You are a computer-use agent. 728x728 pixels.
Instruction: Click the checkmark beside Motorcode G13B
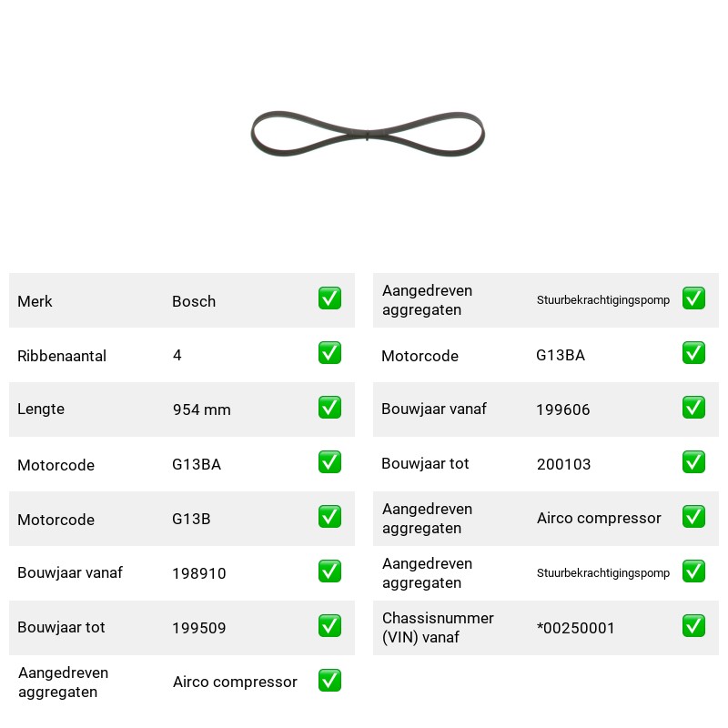329,517
